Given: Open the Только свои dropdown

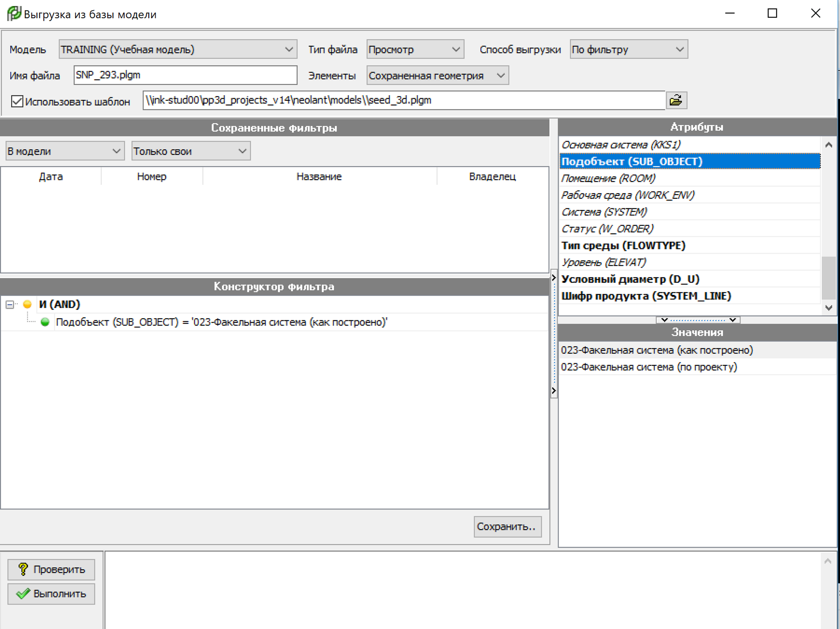Looking at the screenshot, I should click(x=191, y=151).
